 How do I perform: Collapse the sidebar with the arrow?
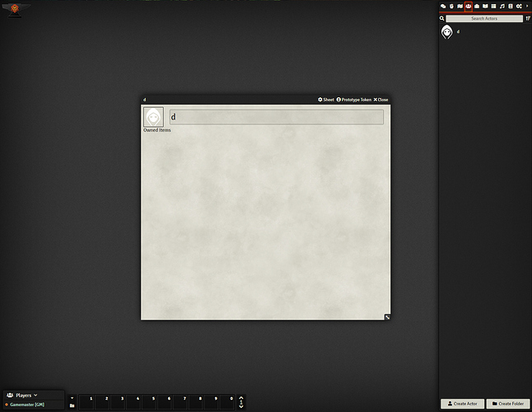pyautogui.click(x=527, y=7)
